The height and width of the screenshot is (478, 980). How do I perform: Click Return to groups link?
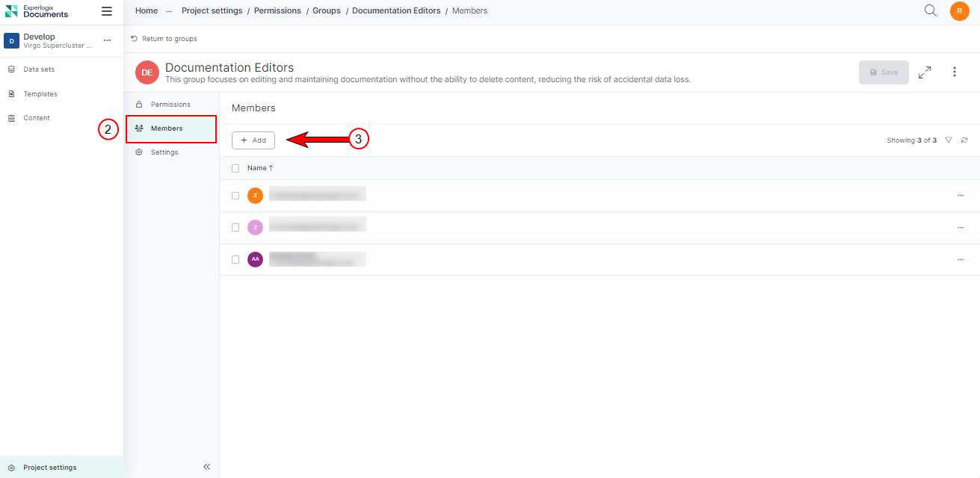coord(169,39)
